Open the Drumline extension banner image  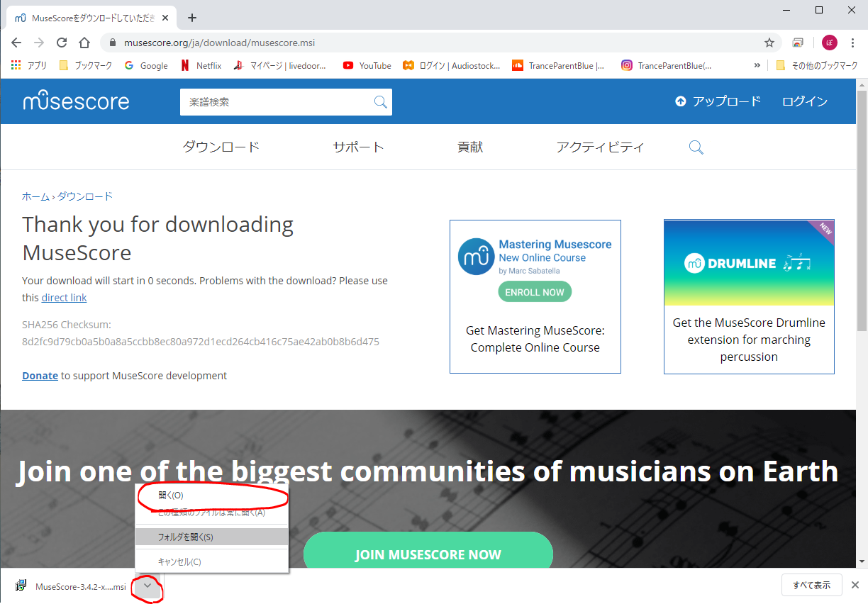(x=749, y=263)
